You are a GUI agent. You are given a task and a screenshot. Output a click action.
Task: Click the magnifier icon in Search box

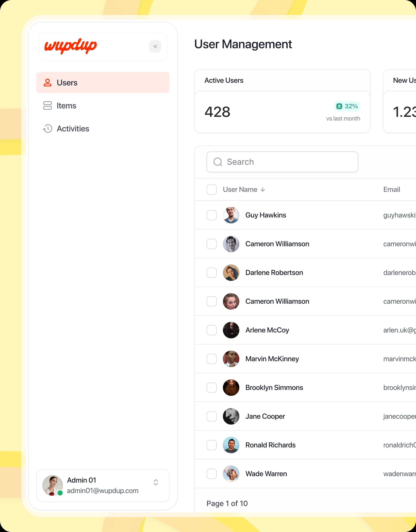pyautogui.click(x=217, y=162)
